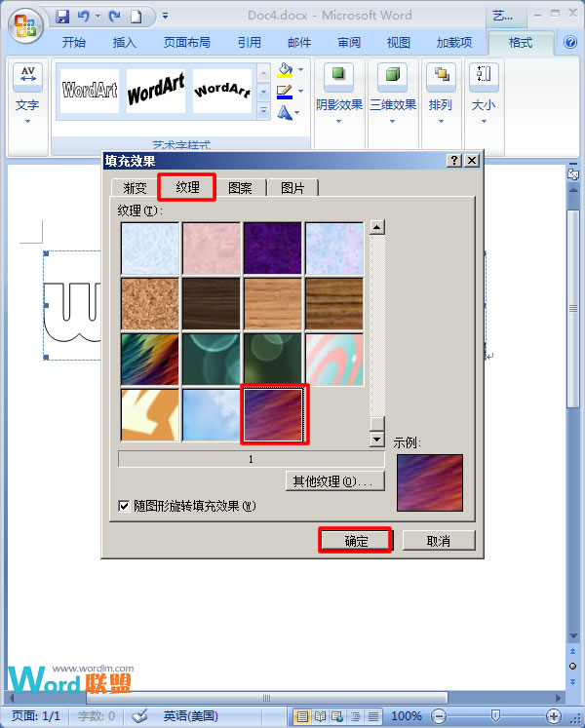Click the texture list scroll down arrow

click(x=376, y=439)
